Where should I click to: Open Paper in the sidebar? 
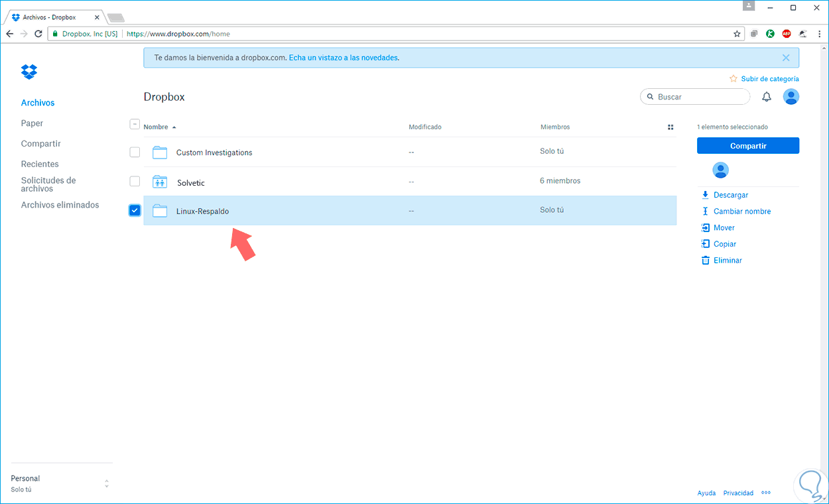[x=32, y=123]
